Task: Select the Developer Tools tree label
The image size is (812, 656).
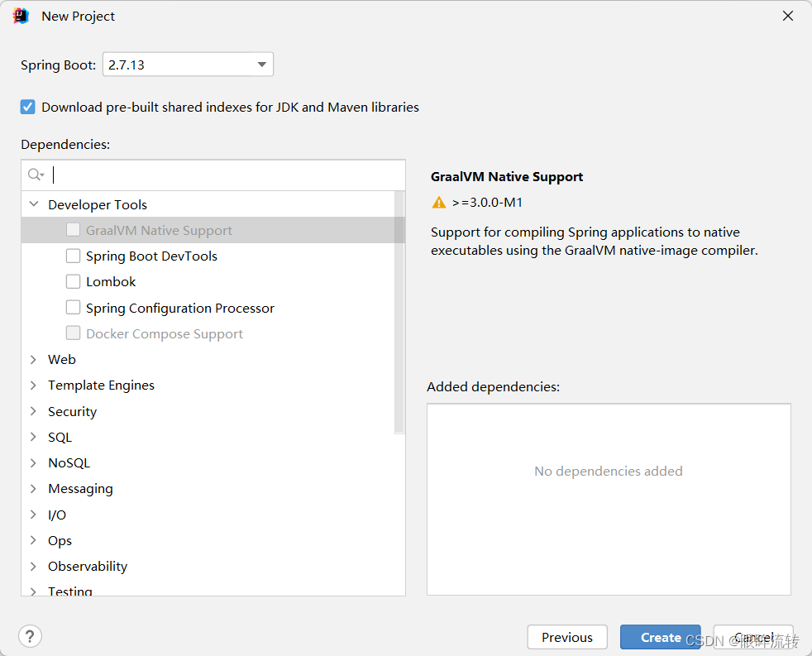Action: [x=98, y=204]
